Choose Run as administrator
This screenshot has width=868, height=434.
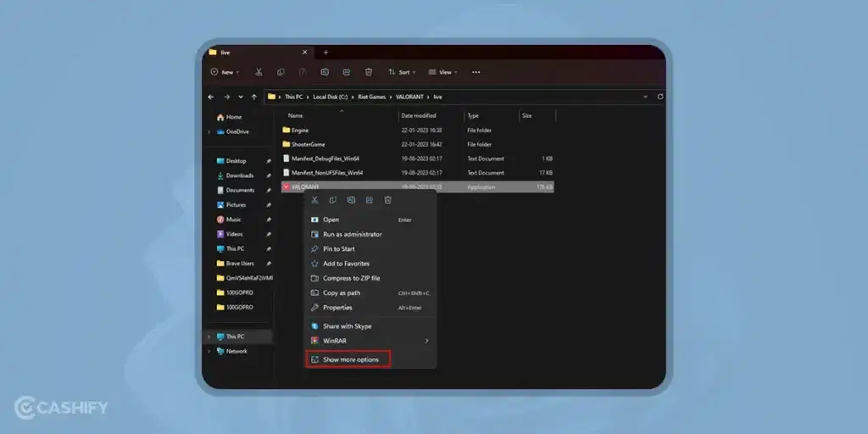point(370,234)
